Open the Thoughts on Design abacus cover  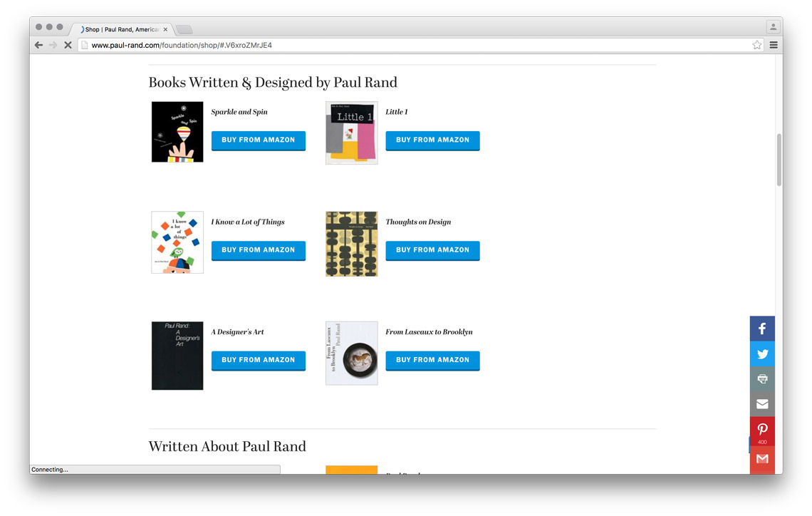[x=352, y=244]
